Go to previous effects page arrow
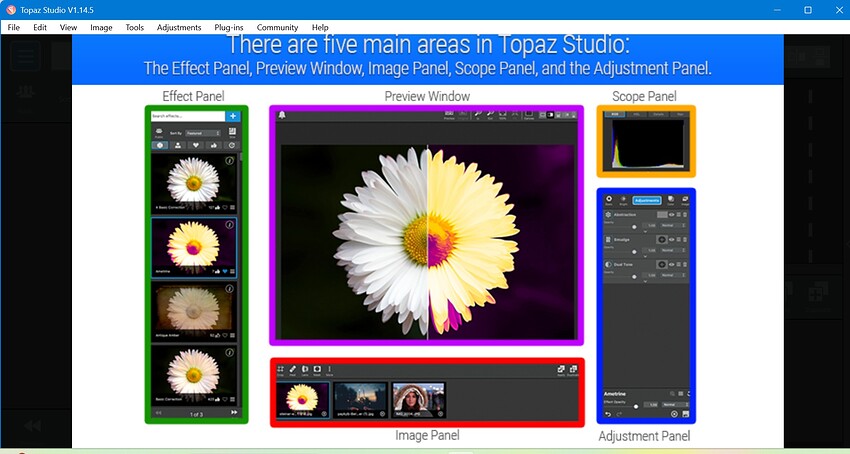Screen dimensions: 850x454 pos(158,413)
